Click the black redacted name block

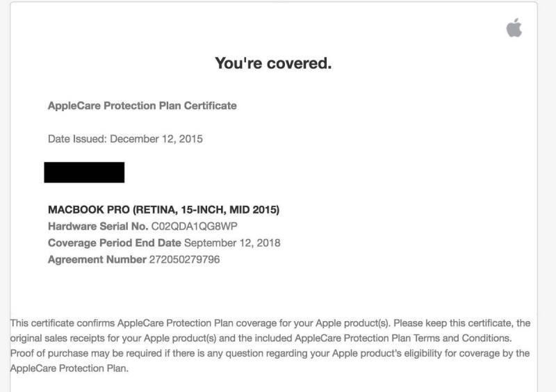pyautogui.click(x=84, y=172)
